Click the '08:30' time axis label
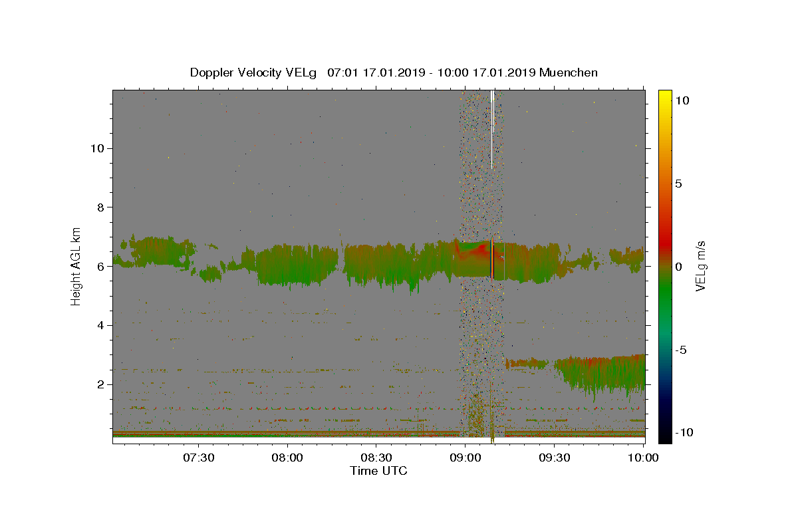The height and width of the screenshot is (532, 798). [376, 458]
